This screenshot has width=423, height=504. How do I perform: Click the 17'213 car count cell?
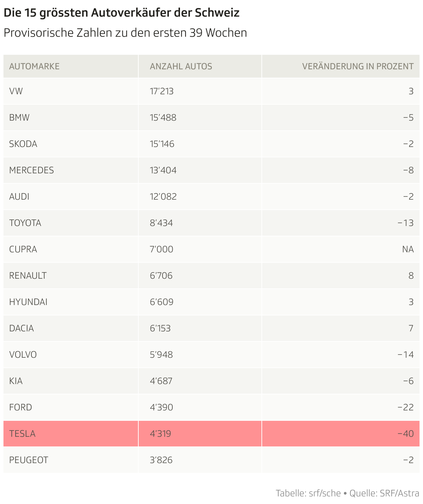[x=162, y=91]
